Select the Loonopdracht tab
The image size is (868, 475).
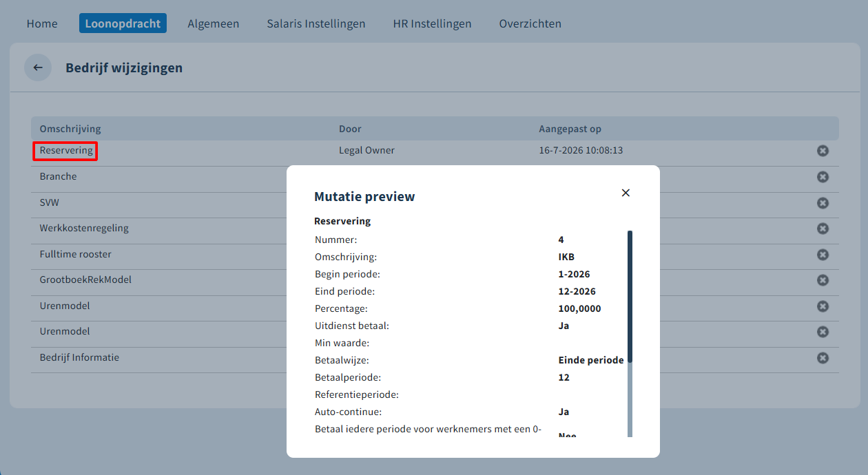tap(123, 23)
